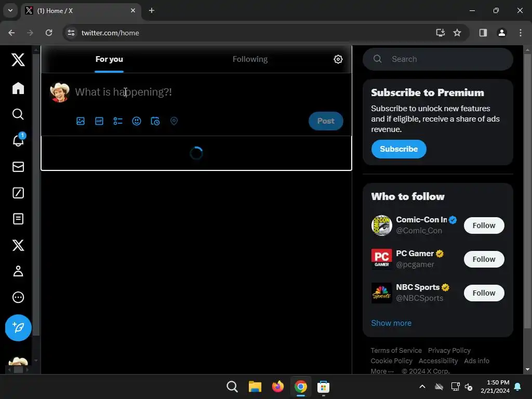Open the @NBCSports handle
The height and width of the screenshot is (399, 532).
[420, 298]
